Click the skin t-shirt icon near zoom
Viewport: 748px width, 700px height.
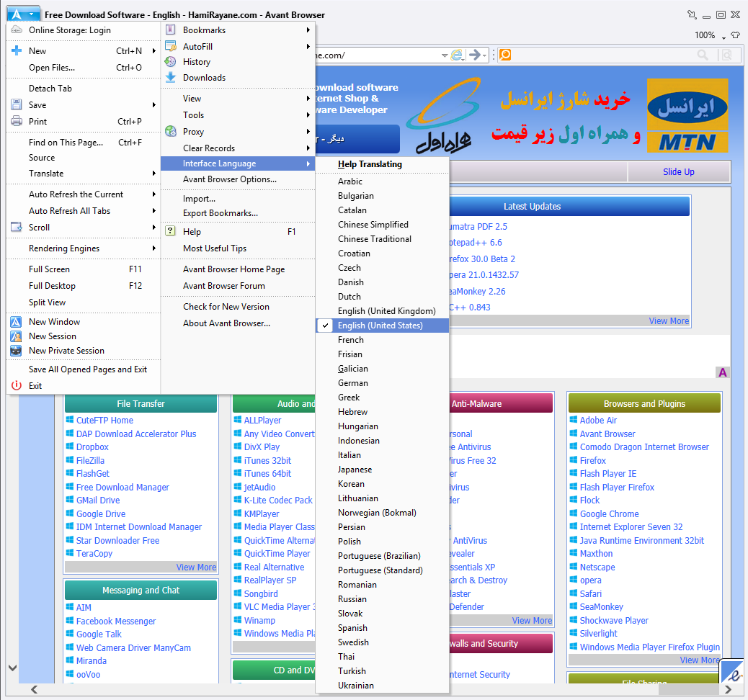point(735,35)
